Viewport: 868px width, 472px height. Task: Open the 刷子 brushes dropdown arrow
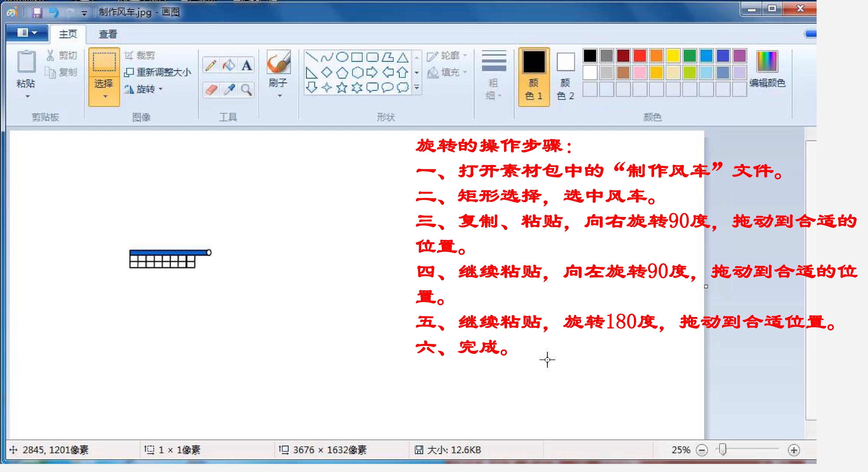(x=279, y=96)
